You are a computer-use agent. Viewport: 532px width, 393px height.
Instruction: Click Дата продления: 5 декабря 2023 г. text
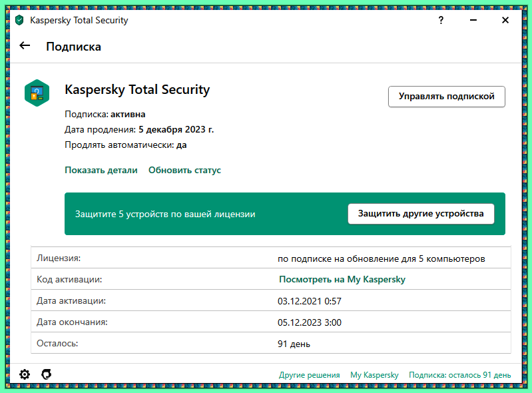point(139,130)
